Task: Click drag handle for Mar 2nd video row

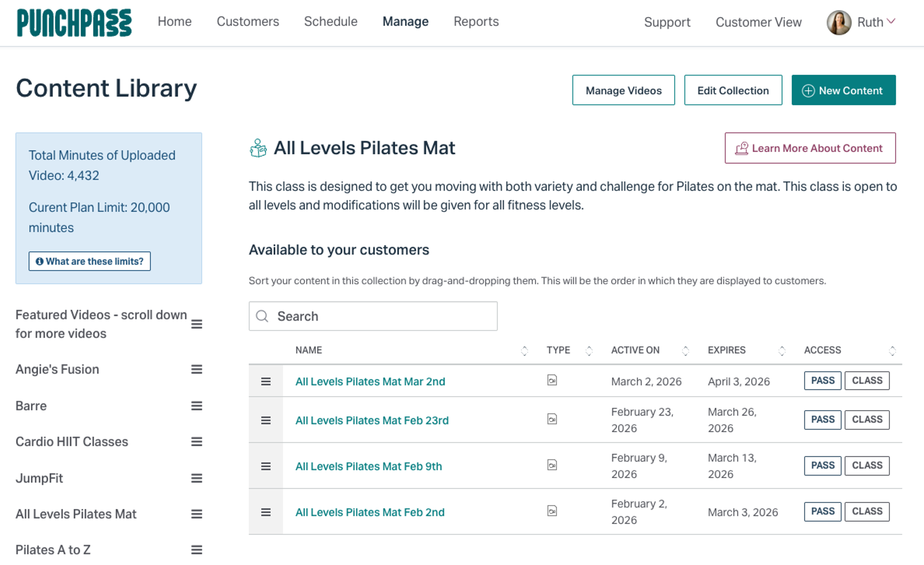Action: click(265, 382)
